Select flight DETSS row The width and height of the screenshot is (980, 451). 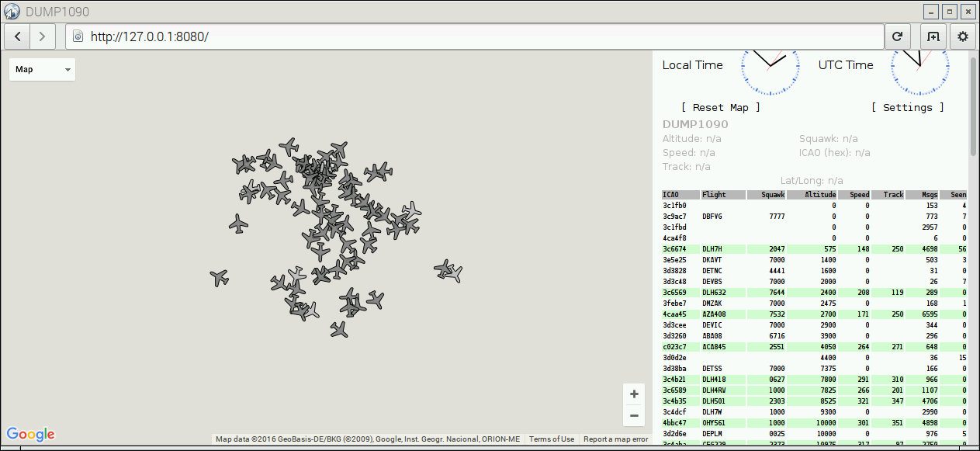pos(814,369)
